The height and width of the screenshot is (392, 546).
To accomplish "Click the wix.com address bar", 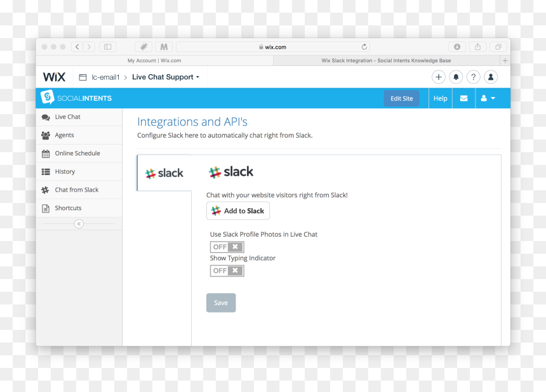I will tap(272, 46).
